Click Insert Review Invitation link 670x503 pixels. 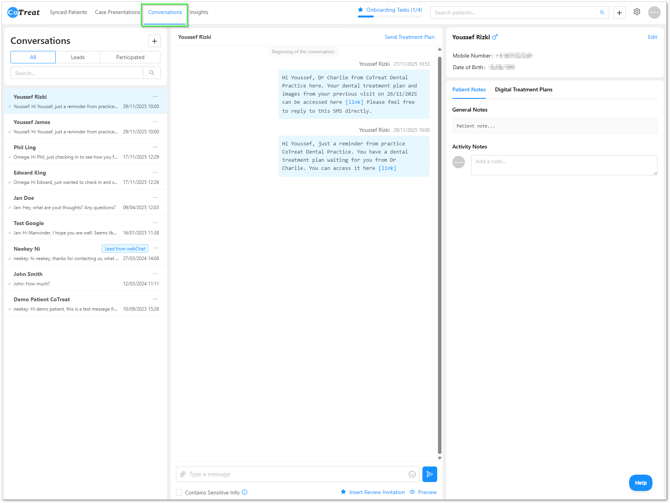click(x=373, y=492)
